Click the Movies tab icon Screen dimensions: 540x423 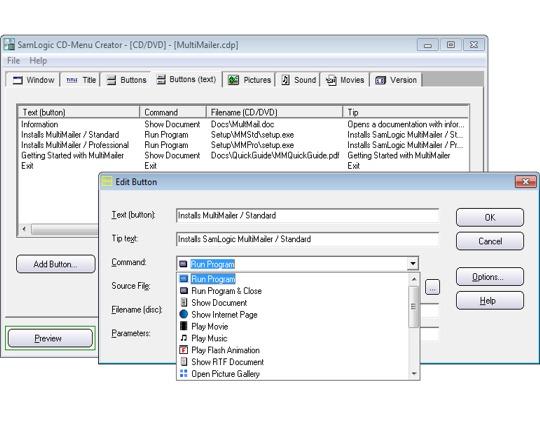331,80
